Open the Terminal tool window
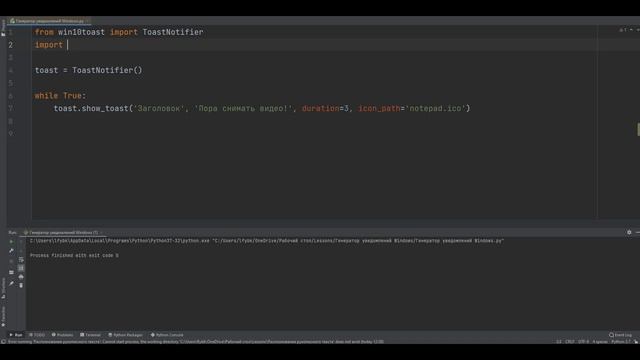The height and width of the screenshot is (360, 640). 90,335
